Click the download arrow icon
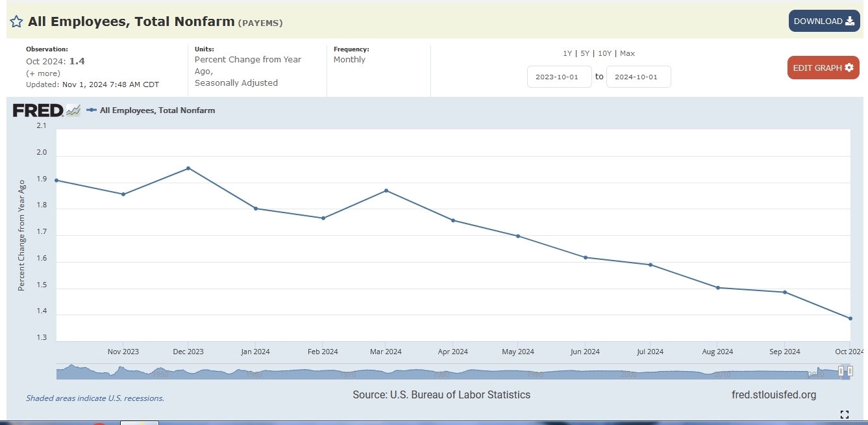 pyautogui.click(x=850, y=21)
